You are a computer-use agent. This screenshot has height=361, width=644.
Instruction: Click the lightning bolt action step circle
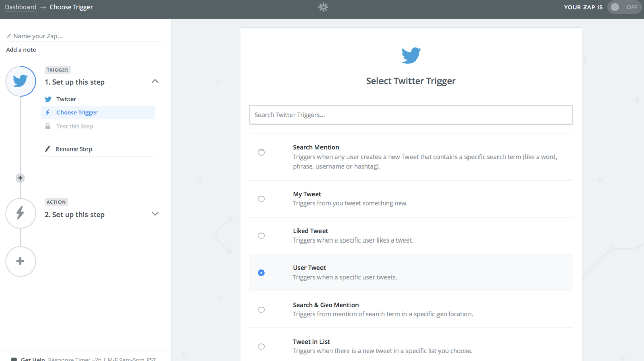(20, 213)
